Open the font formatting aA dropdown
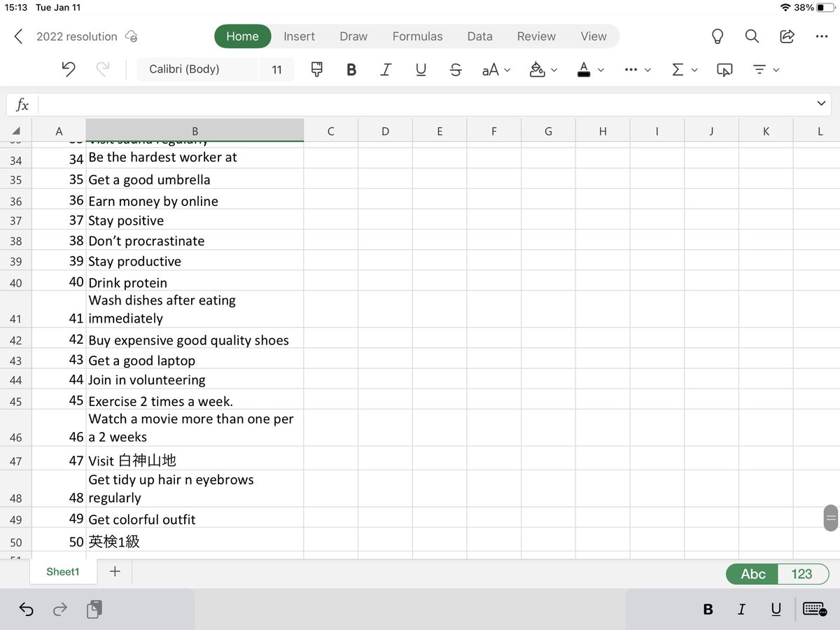Screen dimensions: 840x630 (496, 69)
